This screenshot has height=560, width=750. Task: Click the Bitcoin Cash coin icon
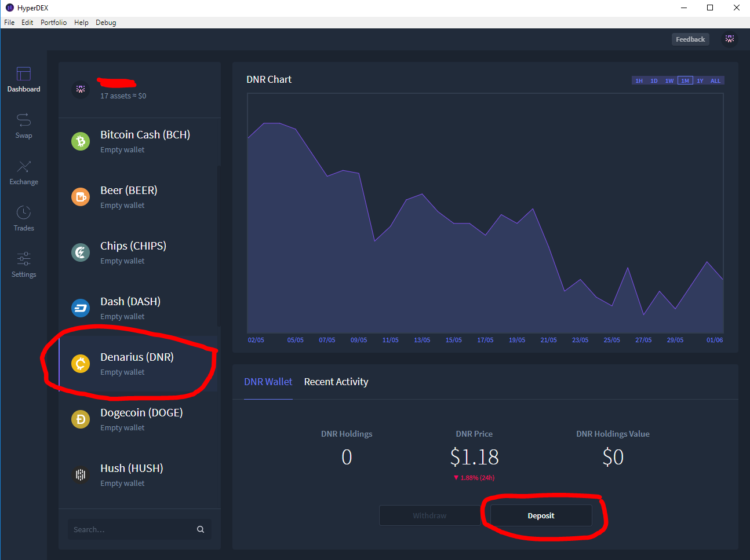(81, 141)
